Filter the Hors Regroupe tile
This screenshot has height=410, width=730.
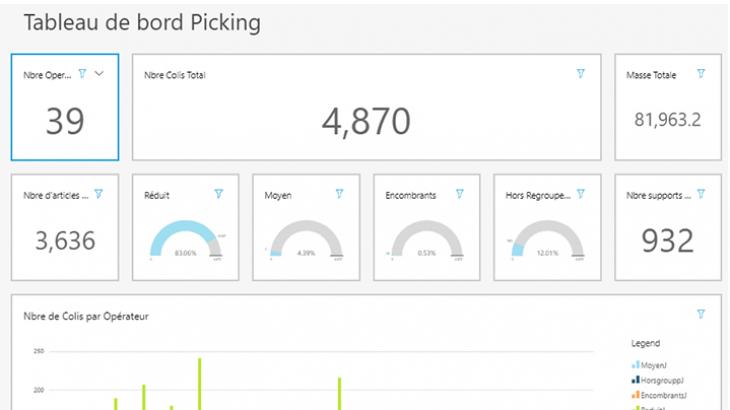581,194
